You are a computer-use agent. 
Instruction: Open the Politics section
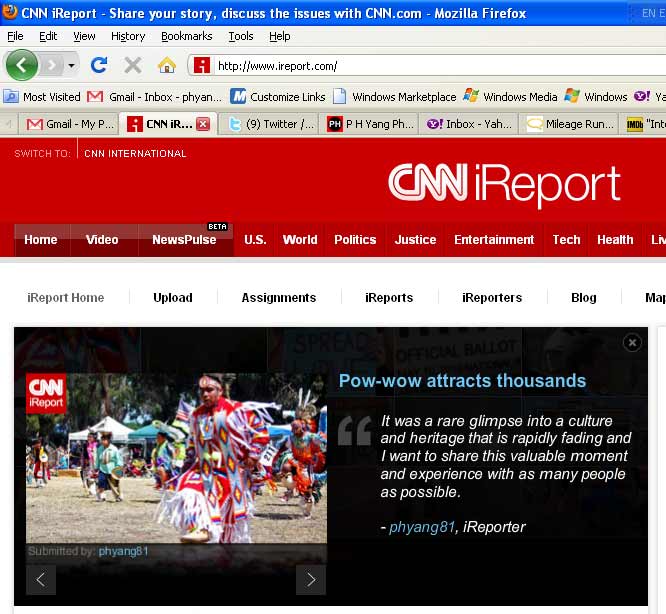(355, 239)
